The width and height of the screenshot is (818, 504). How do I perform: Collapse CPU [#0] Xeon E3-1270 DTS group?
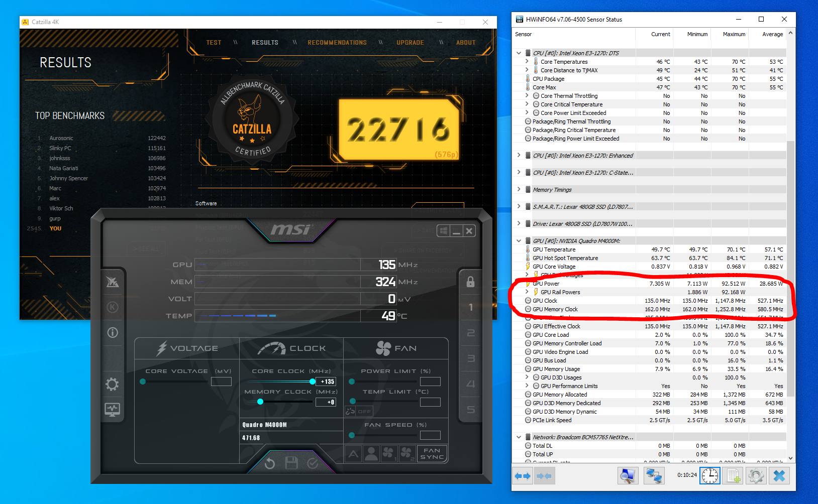519,53
